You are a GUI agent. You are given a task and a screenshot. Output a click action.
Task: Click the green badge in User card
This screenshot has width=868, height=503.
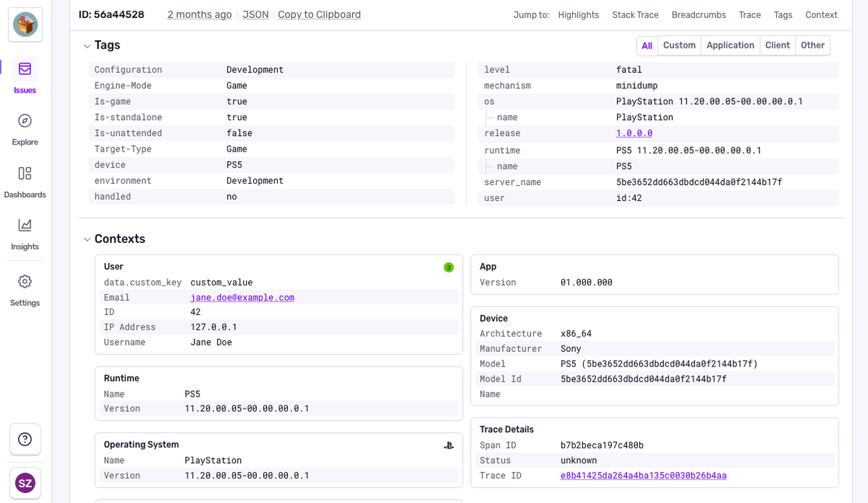pos(448,267)
